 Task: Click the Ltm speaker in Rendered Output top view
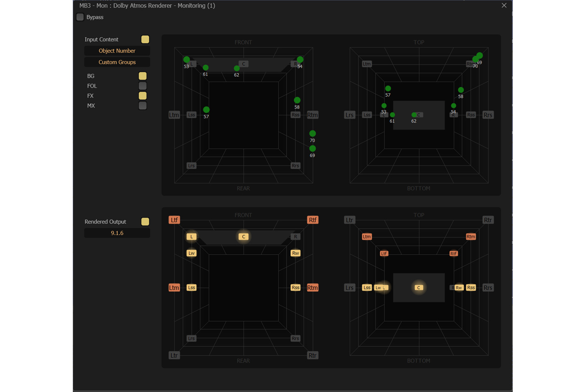[367, 236]
